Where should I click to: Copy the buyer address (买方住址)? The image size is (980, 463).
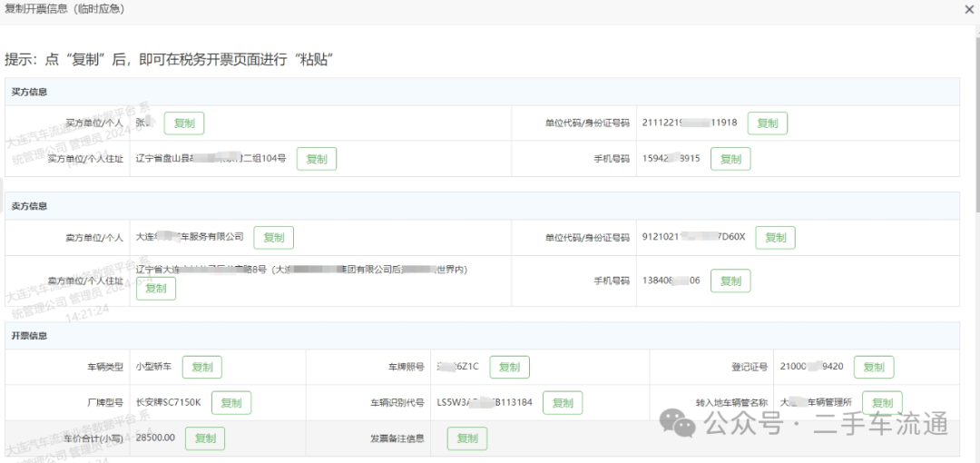pyautogui.click(x=316, y=159)
